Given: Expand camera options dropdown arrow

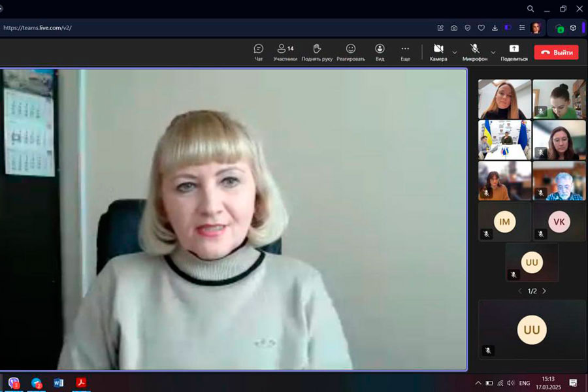Looking at the screenshot, I should 455,52.
